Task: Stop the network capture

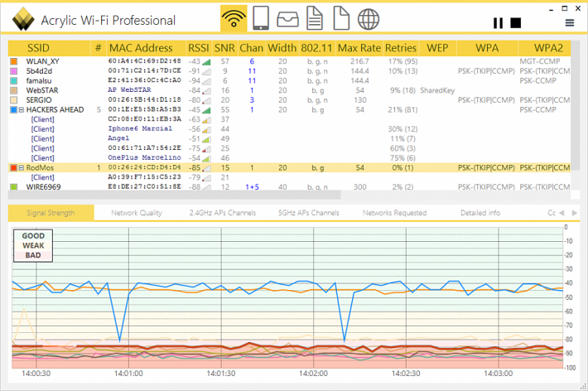Action: pos(516,23)
